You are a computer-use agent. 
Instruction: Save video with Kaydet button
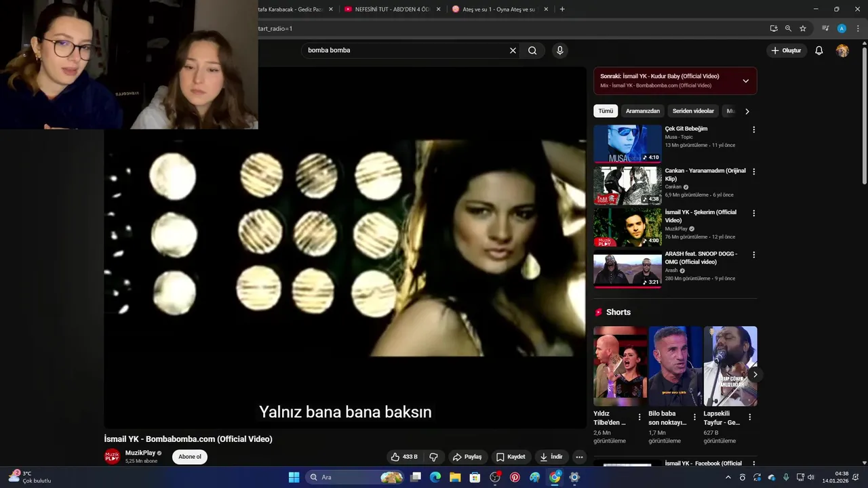click(x=511, y=457)
